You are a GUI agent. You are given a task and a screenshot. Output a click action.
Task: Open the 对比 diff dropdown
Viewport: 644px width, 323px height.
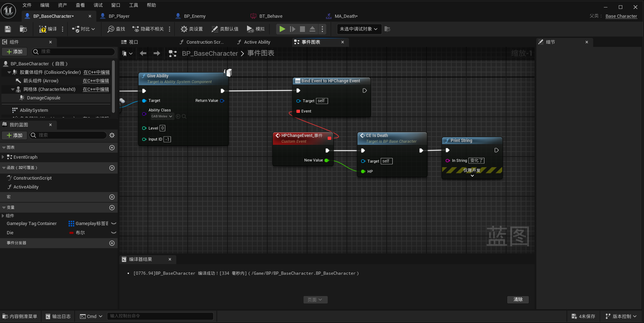[x=84, y=29]
